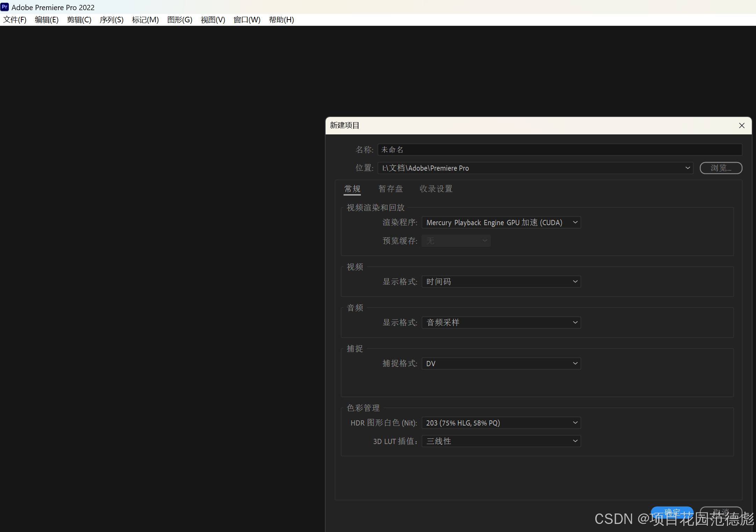Click the 浏览... button
The width and height of the screenshot is (756, 532).
[721, 168]
